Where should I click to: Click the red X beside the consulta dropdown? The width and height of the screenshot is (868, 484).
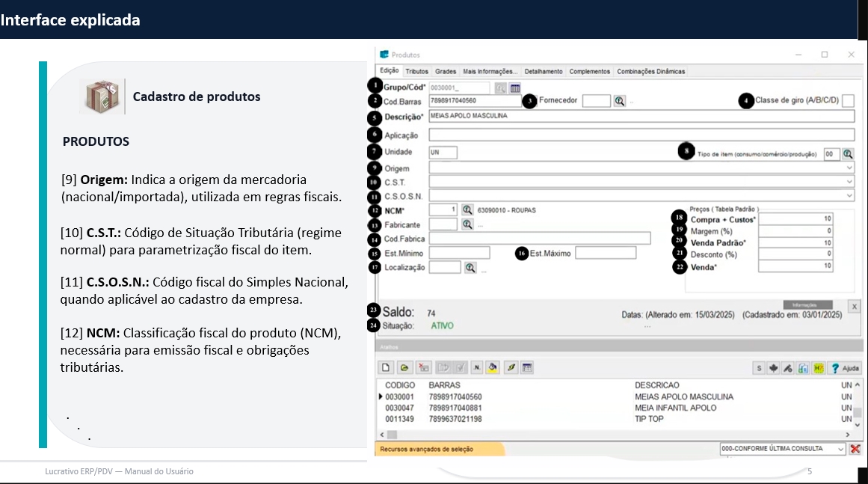pyautogui.click(x=855, y=449)
